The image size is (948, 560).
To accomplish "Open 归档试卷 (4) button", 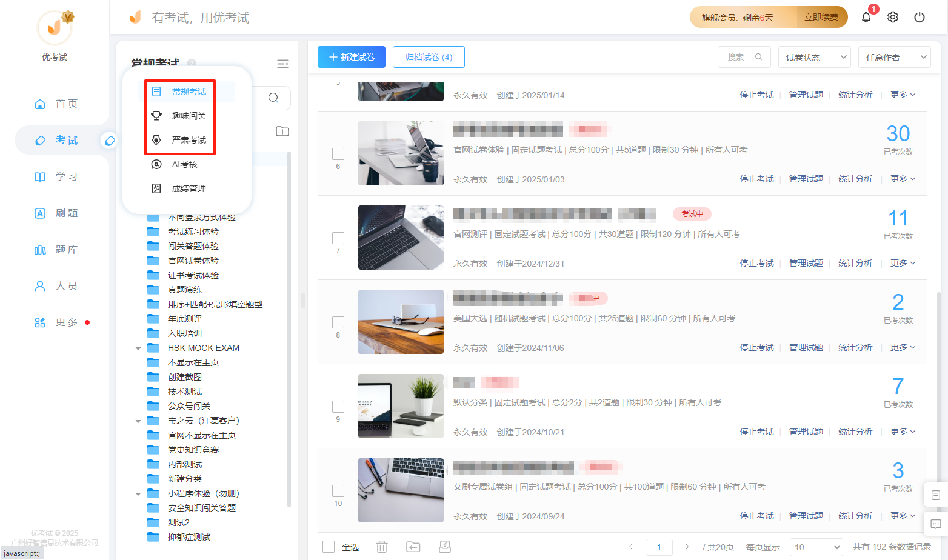I will click(x=429, y=57).
